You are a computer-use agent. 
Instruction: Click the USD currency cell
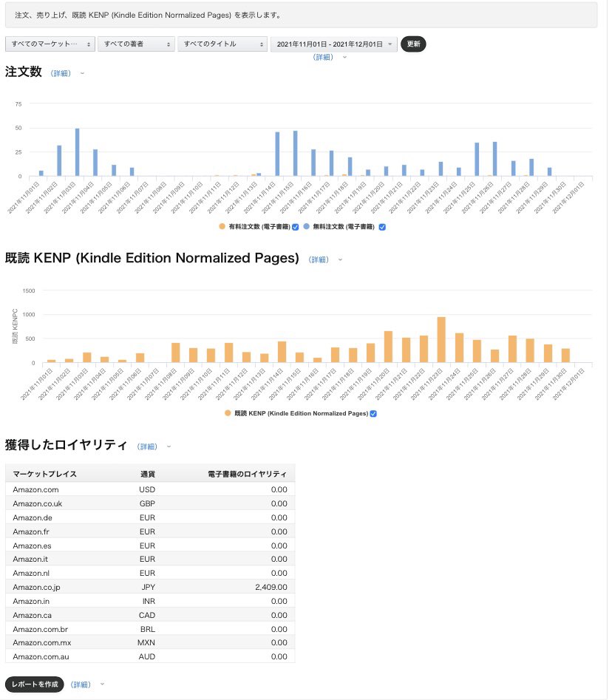(147, 489)
